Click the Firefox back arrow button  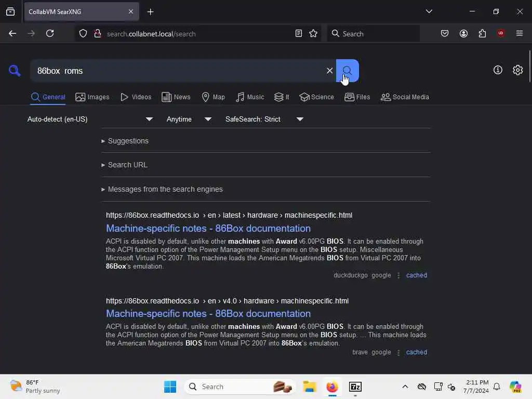tap(12, 33)
